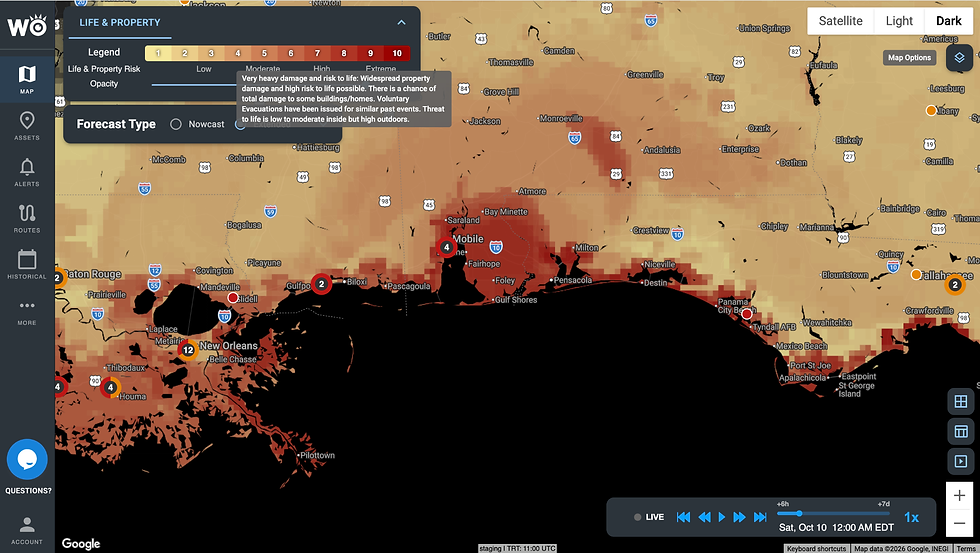This screenshot has height=553, width=980.
Task: Click the Pensacola city label
Action: (x=572, y=280)
